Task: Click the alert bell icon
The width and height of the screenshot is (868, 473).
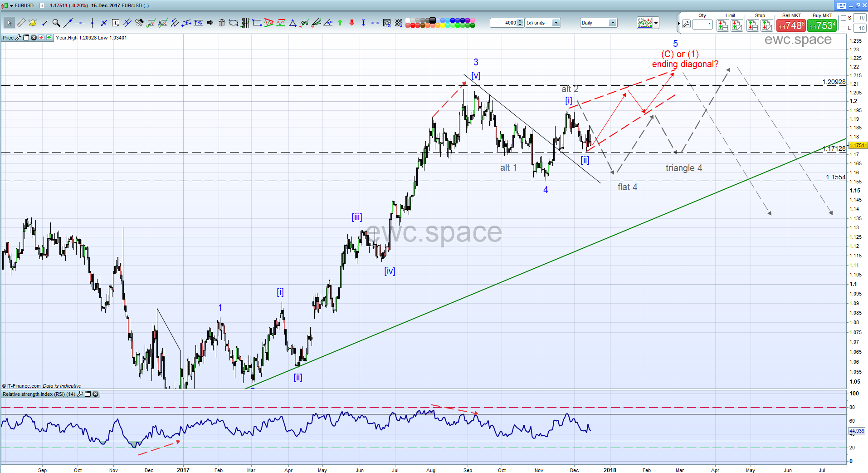Action: pyautogui.click(x=33, y=23)
